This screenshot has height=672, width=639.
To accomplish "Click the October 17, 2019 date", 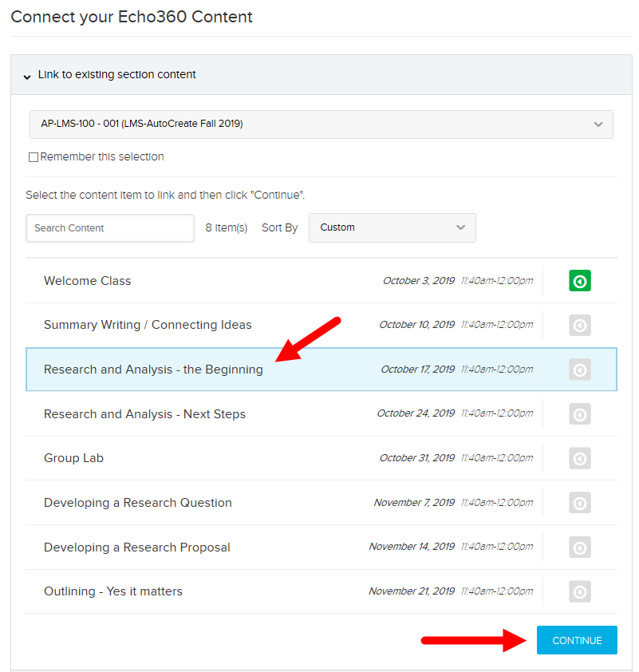I will coord(417,370).
